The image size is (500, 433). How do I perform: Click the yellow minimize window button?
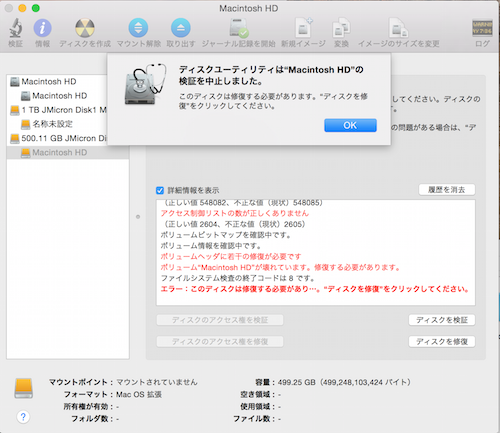pyautogui.click(x=22, y=8)
